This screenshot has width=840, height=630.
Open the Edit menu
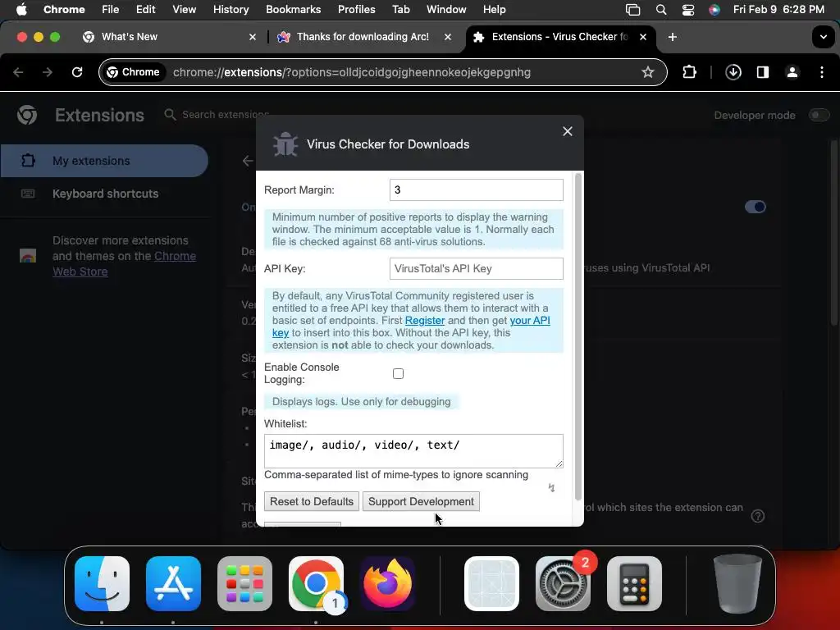coord(145,10)
